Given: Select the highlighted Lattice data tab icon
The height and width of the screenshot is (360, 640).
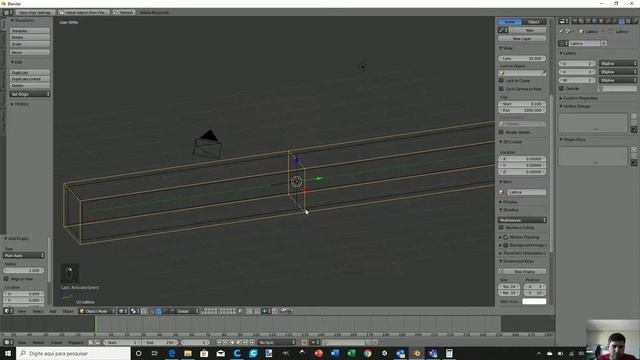Looking at the screenshot, I should 622,21.
